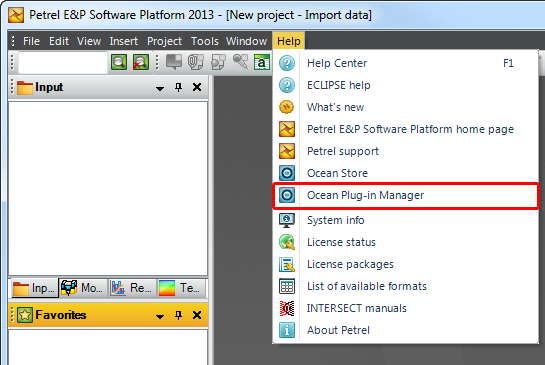Image resolution: width=545 pixels, height=365 pixels.
Task: Click ECLIPSE help question mark icon
Action: (287, 85)
